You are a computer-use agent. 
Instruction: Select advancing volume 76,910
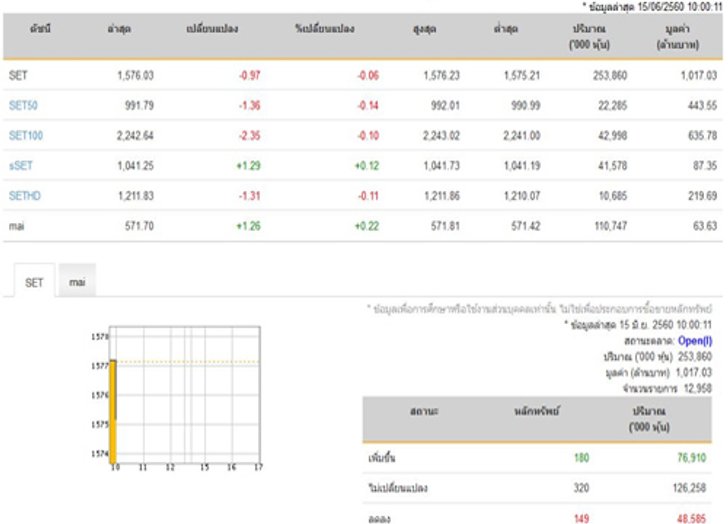click(x=691, y=458)
